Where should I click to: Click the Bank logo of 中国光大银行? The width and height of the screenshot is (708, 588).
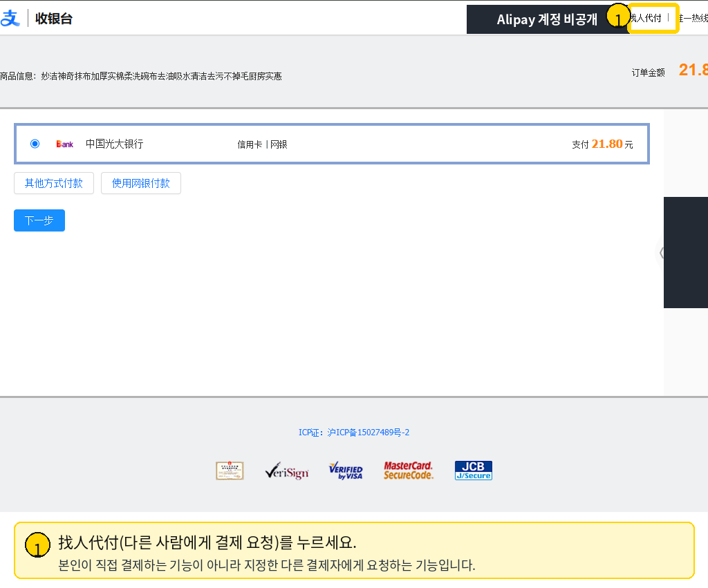click(x=64, y=144)
